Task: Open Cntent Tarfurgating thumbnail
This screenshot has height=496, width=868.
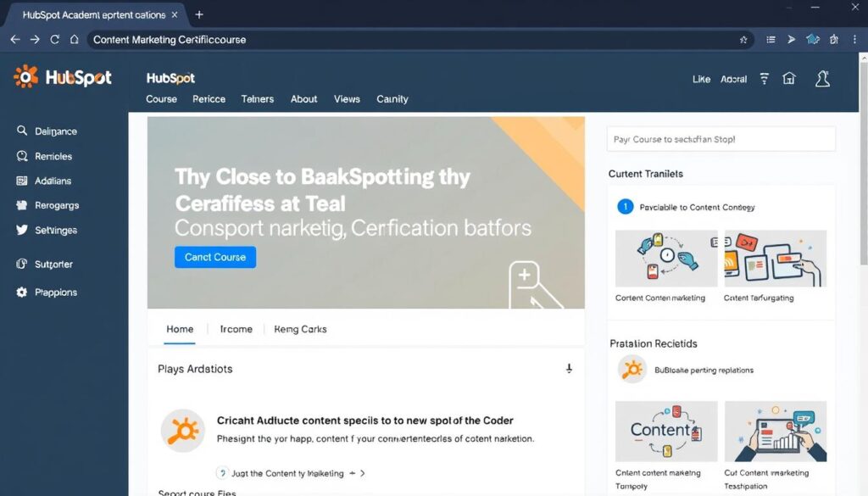Action: coord(775,259)
